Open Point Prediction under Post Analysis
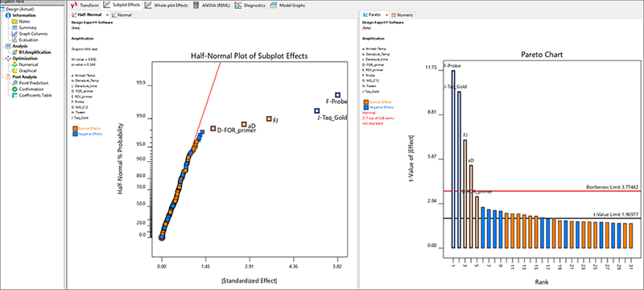The height and width of the screenshot is (290, 644). [33, 83]
